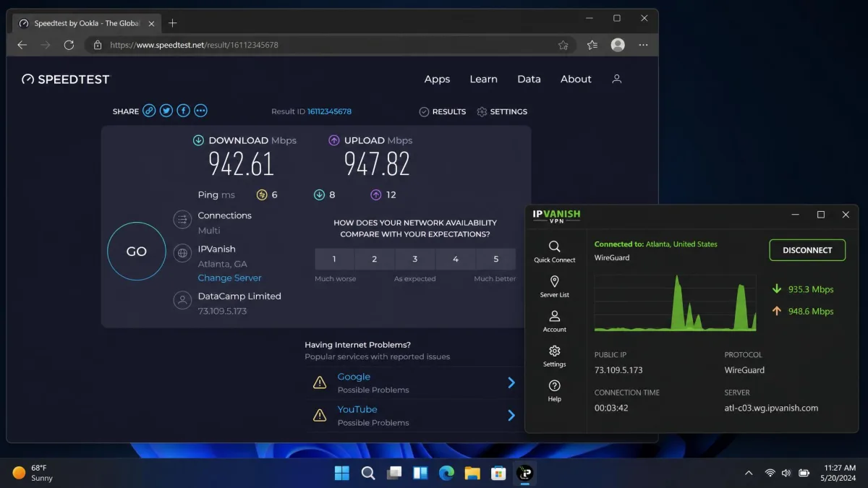Rate network availability as 1

[334, 259]
